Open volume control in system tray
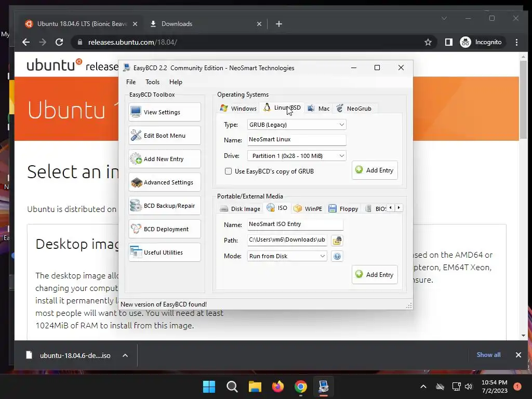Viewport: 532px width, 399px height. coord(469,387)
